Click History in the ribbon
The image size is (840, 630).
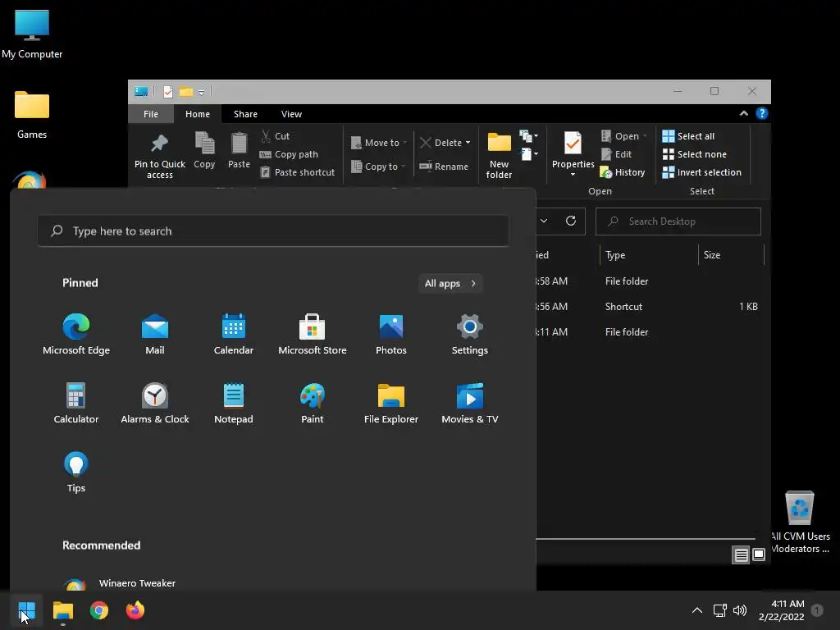click(623, 172)
